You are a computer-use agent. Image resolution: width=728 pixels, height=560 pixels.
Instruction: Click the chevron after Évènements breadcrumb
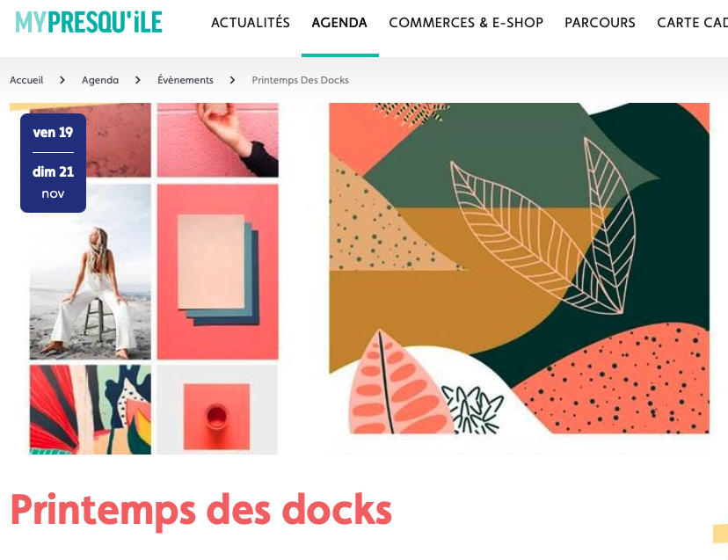[x=232, y=80]
